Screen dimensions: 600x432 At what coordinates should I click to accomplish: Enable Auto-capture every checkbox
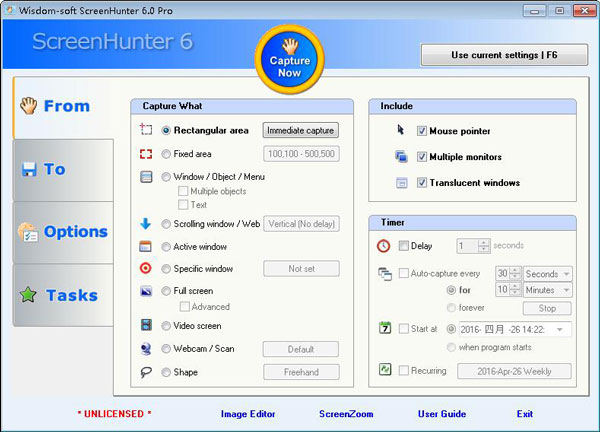pos(404,273)
